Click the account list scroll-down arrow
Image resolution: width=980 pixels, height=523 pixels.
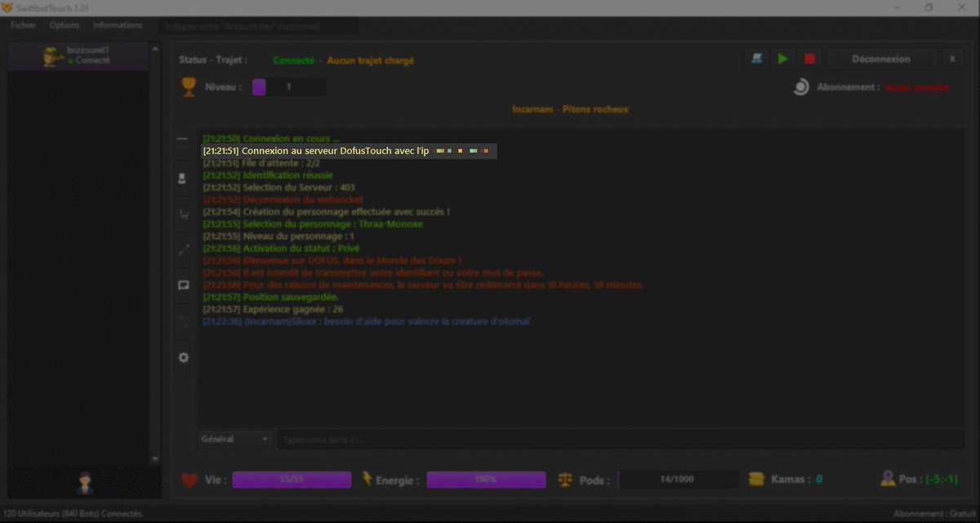(x=154, y=459)
